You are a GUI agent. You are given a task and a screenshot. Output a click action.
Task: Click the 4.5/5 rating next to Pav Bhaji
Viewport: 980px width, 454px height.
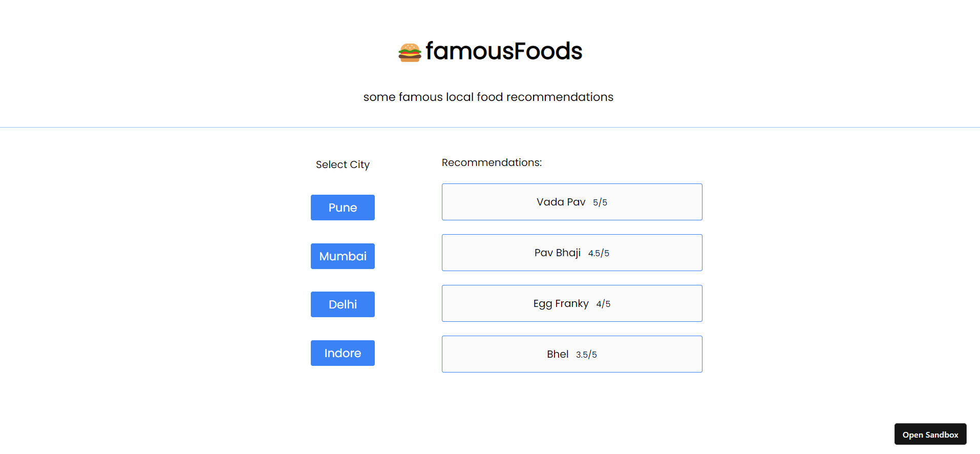[599, 253]
